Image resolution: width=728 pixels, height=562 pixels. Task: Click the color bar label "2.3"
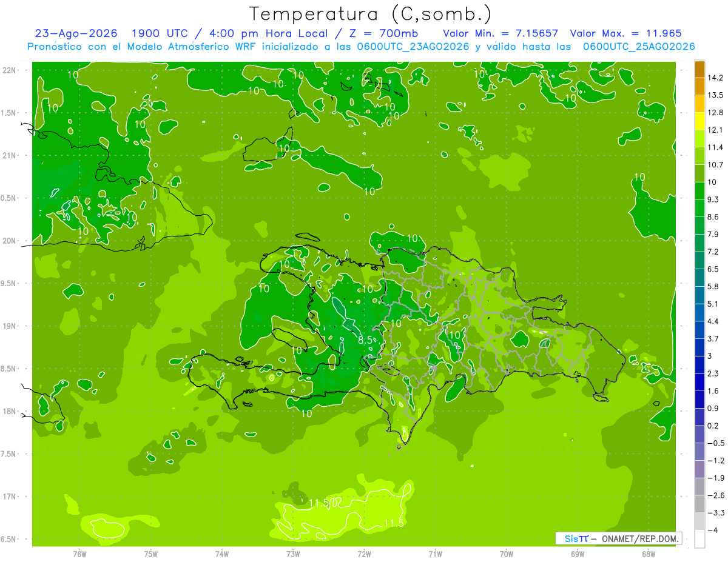(x=714, y=373)
